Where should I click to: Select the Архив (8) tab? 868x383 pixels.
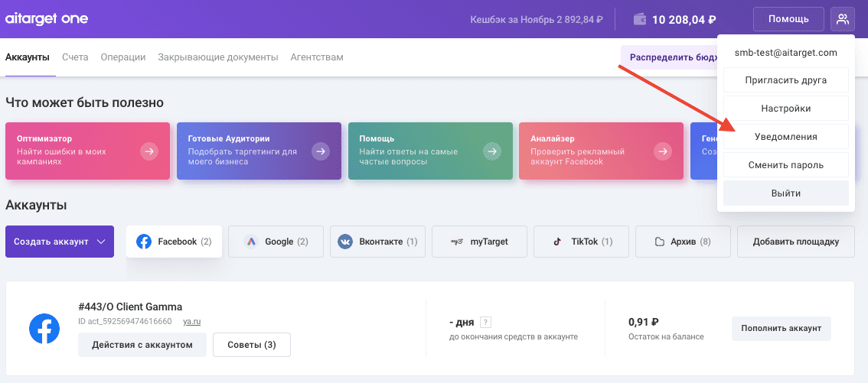coord(683,242)
